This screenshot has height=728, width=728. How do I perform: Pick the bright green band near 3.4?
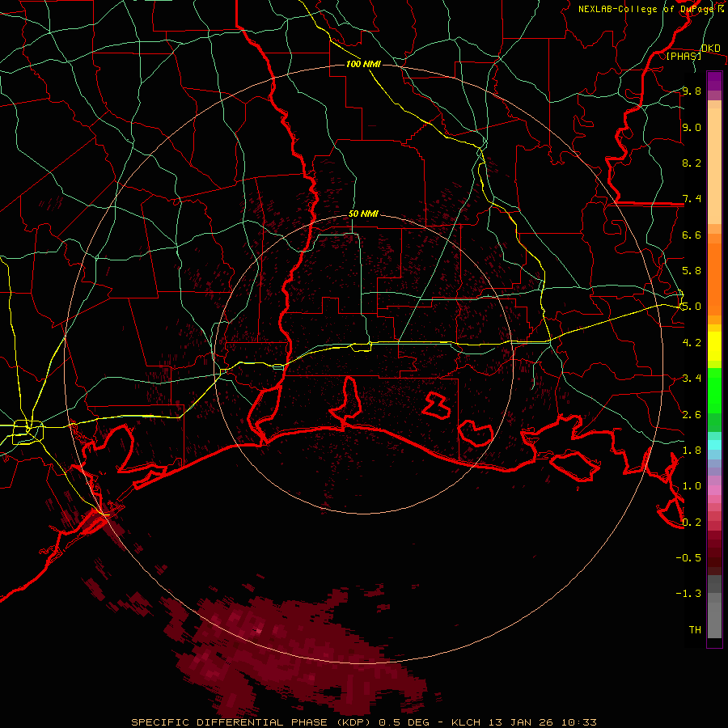point(714,391)
